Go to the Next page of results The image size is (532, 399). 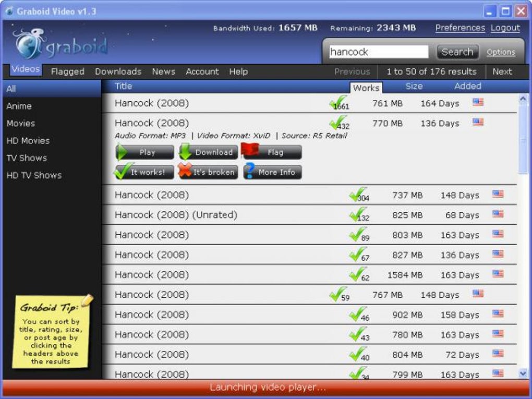click(502, 71)
